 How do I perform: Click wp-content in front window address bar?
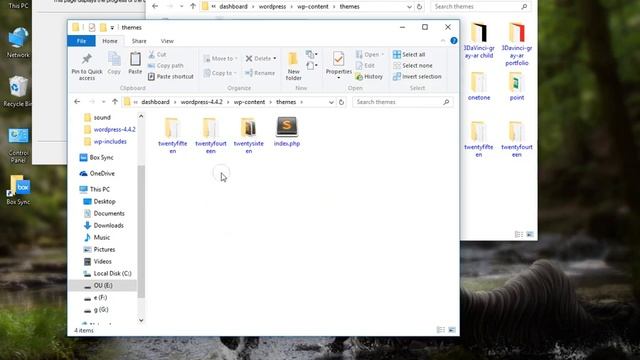pyautogui.click(x=249, y=102)
